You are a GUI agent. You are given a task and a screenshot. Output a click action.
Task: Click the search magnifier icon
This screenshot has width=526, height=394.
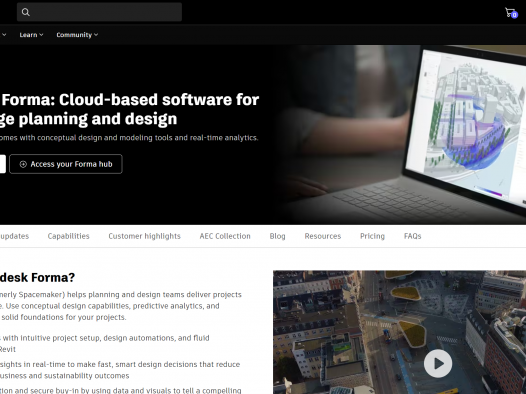pos(25,12)
